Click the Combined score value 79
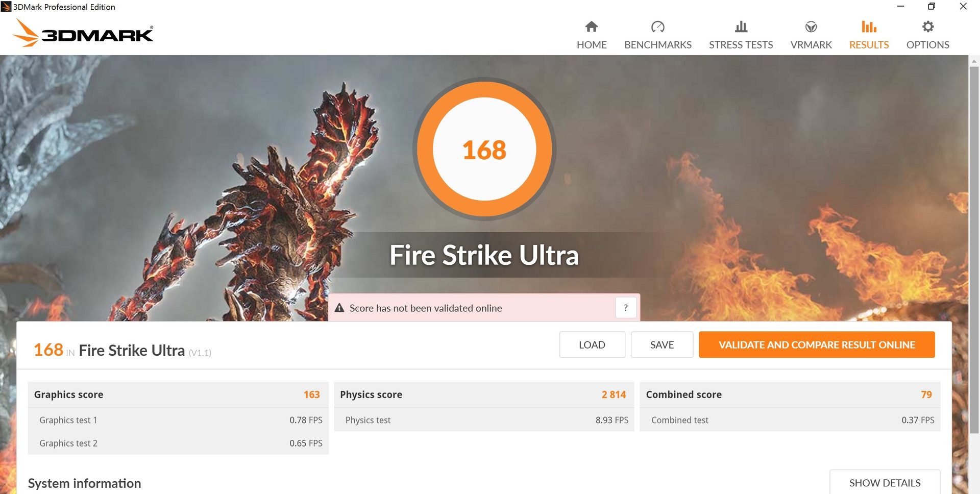Image resolution: width=980 pixels, height=494 pixels. (926, 394)
